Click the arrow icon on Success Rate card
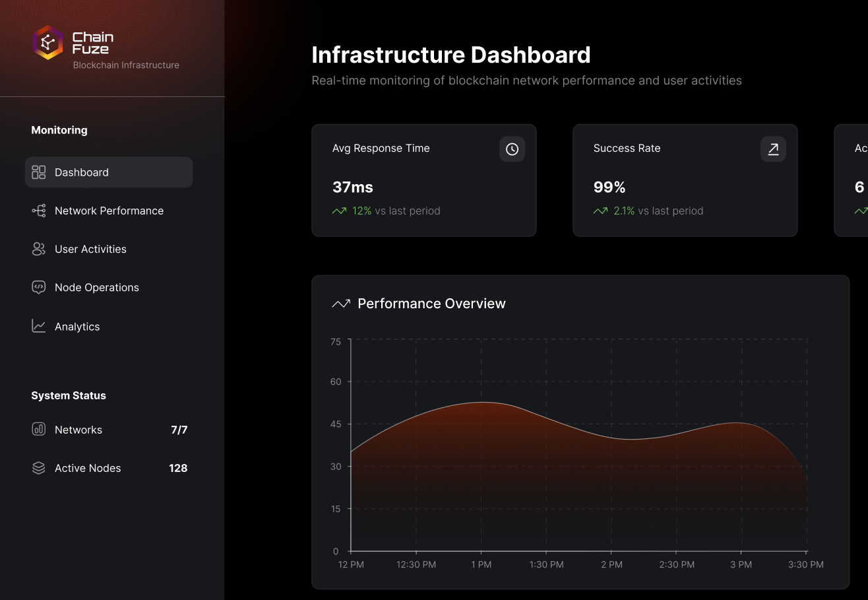This screenshot has height=600, width=868. click(773, 149)
